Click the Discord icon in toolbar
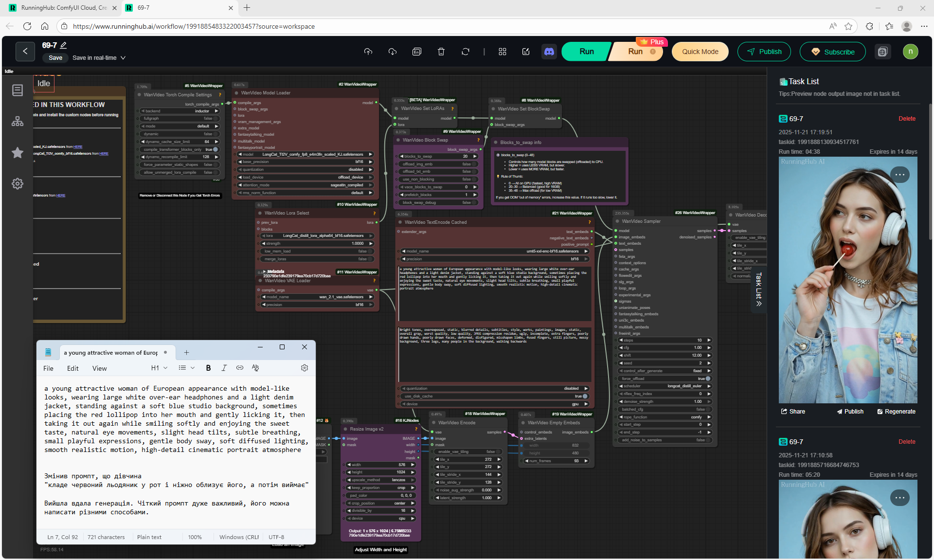Screen dimensions: 934x560 tap(549, 52)
